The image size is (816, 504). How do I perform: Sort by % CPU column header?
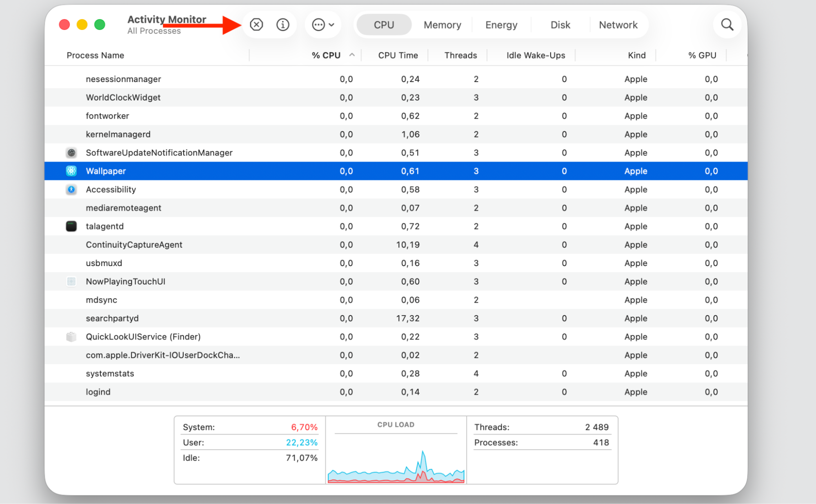point(326,56)
